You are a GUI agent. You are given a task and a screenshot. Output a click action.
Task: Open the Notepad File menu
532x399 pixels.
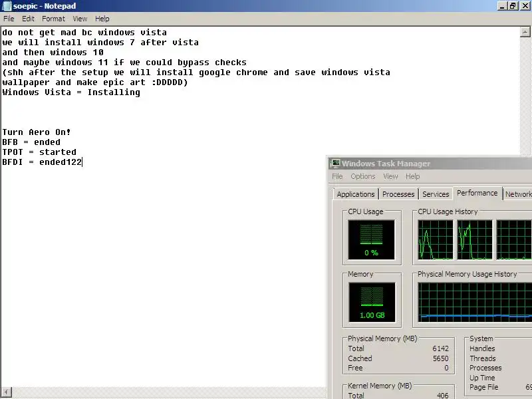coord(9,19)
